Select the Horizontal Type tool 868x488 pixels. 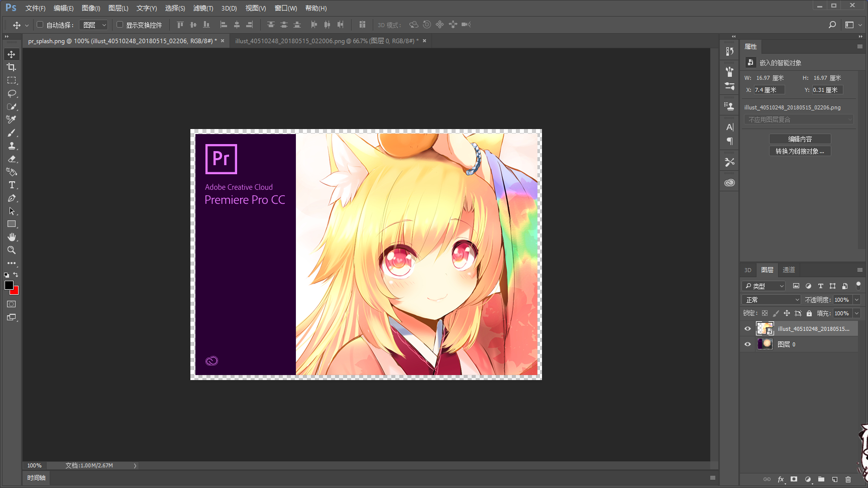tap(12, 185)
